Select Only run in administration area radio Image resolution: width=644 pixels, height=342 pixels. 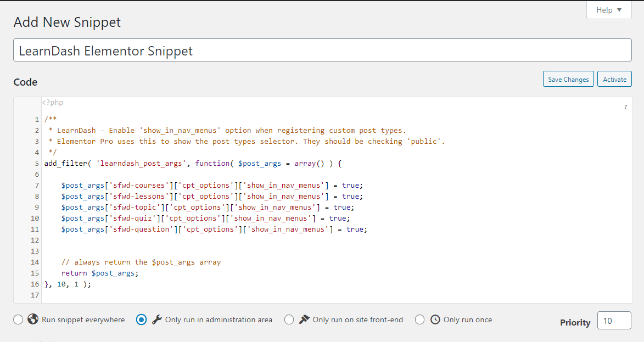(x=141, y=319)
